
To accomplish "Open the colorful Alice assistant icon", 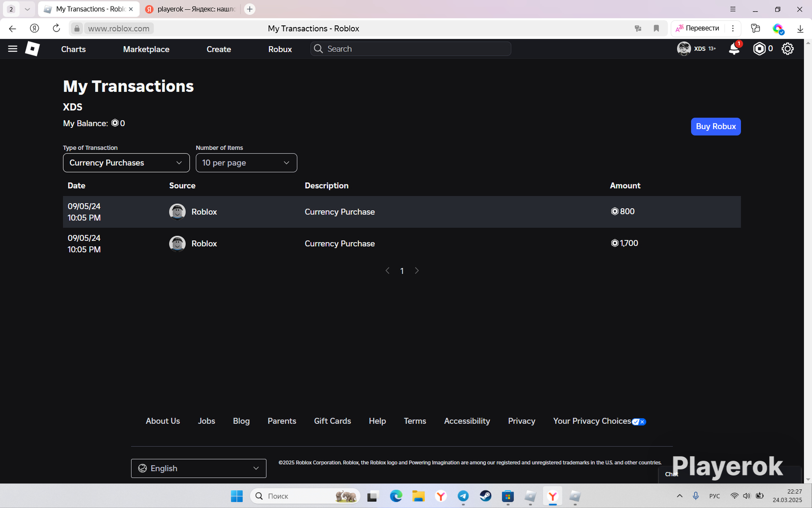I will click(778, 29).
